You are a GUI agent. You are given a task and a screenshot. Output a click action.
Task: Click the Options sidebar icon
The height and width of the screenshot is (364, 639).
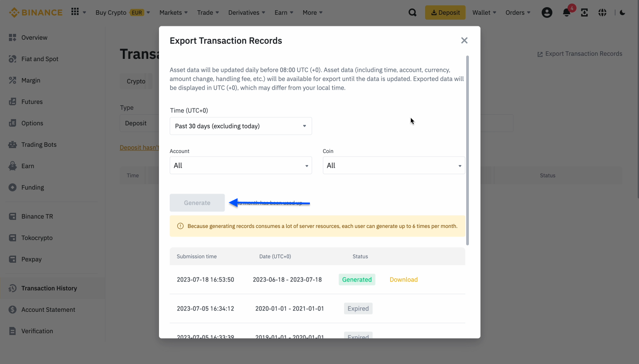[x=13, y=123]
